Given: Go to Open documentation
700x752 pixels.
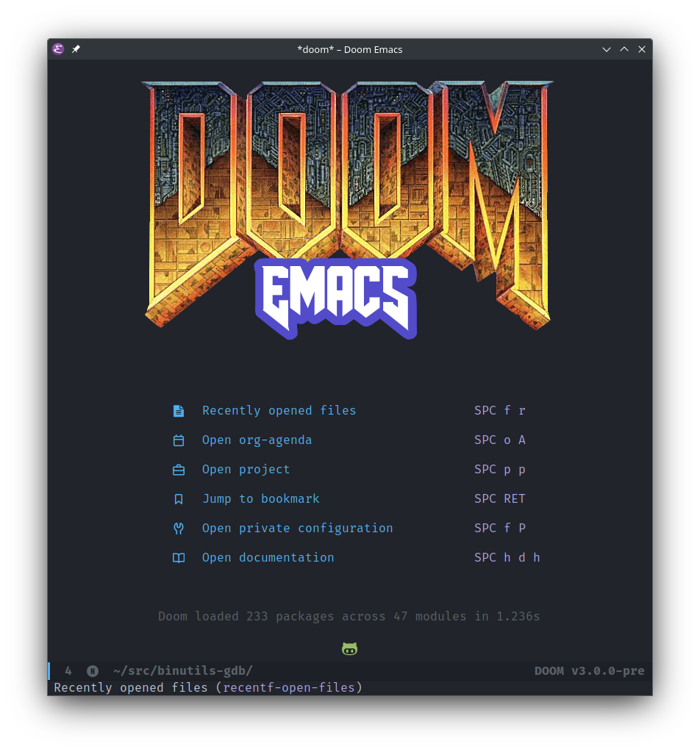Looking at the screenshot, I should click(x=268, y=558).
